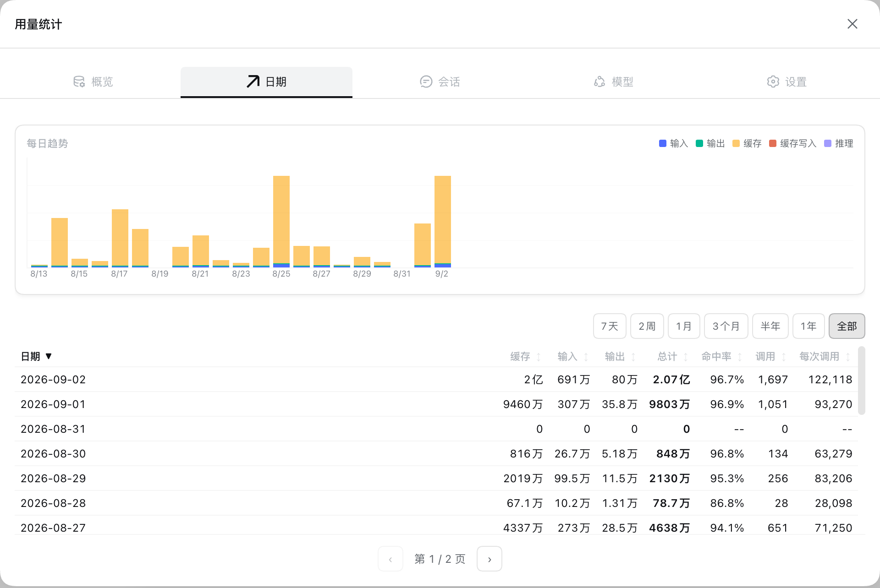880x588 pixels.
Task: Click the 8/25 bar in chart
Action: click(281, 222)
